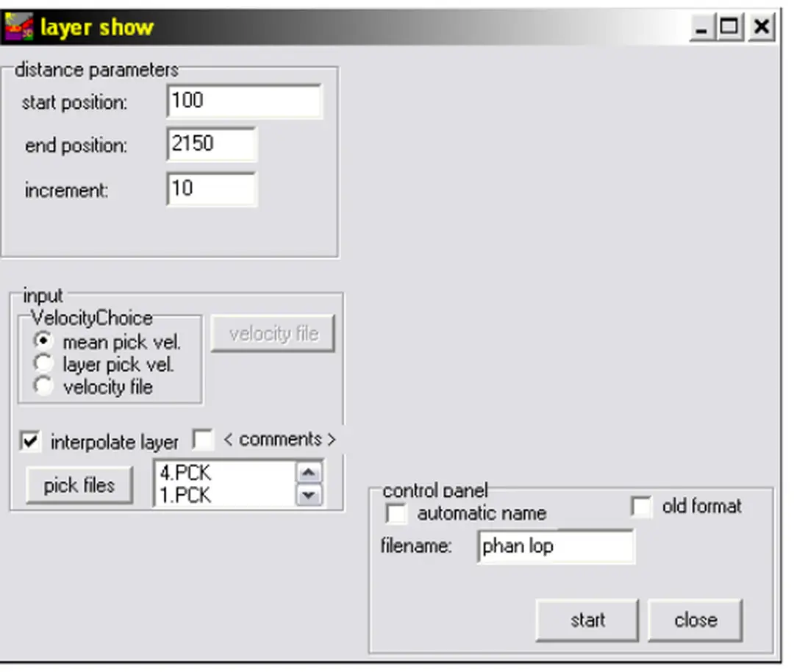Click the end position field showing 2150
Screen dimensions: 794x672
(213, 145)
